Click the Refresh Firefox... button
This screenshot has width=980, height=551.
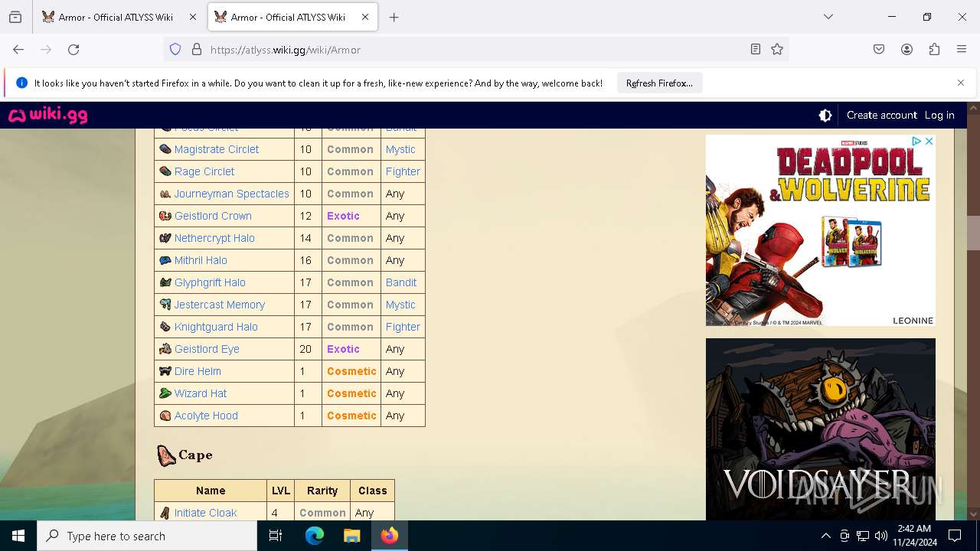click(659, 83)
